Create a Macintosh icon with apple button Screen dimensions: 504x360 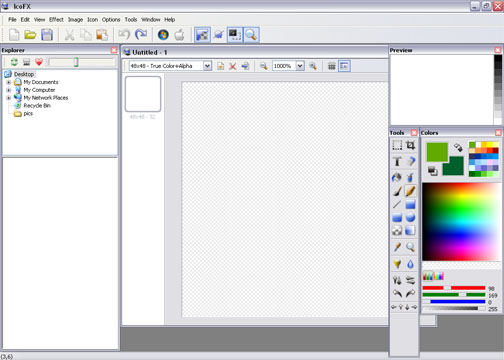point(179,35)
